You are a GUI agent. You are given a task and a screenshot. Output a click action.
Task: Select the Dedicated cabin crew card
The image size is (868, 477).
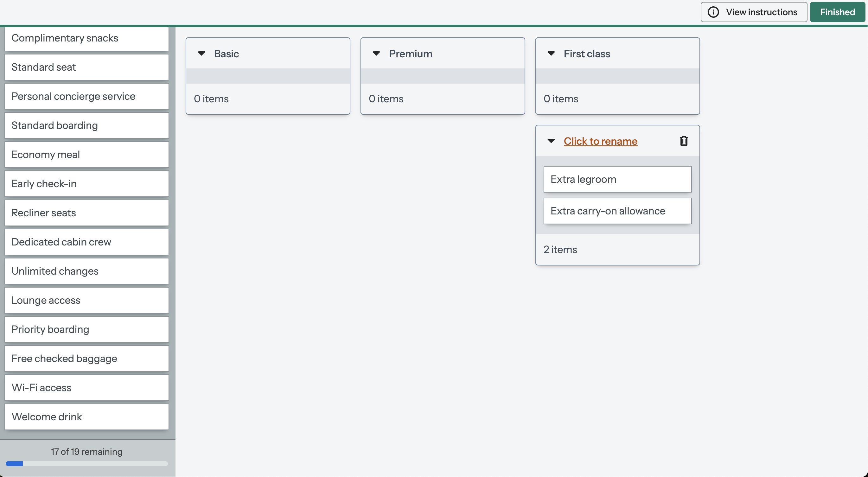[86, 242]
